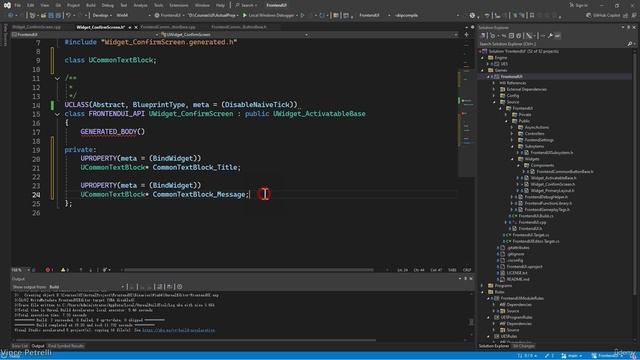Expand the Private folder

pyautogui.click(x=506, y=115)
